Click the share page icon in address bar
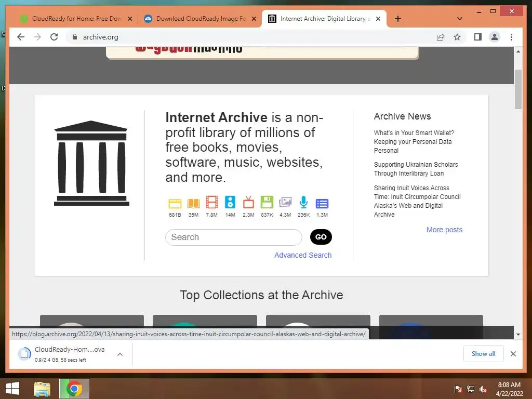The width and height of the screenshot is (532, 399). [441, 37]
